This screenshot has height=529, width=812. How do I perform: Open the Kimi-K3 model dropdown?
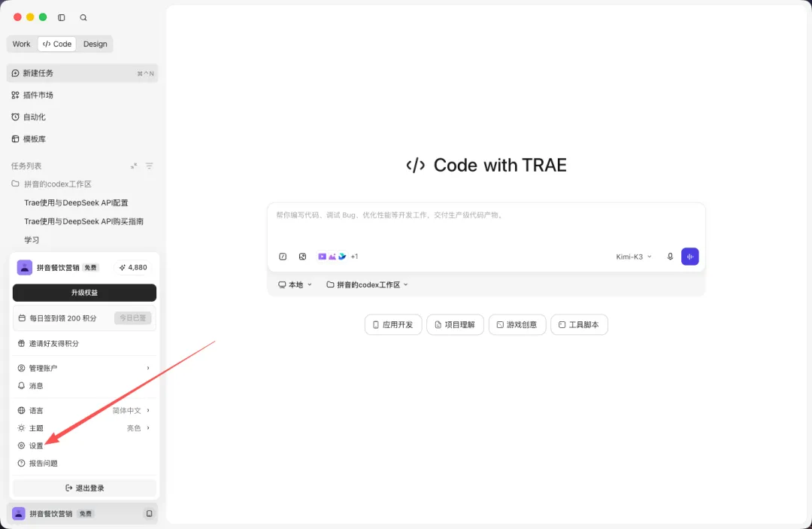tap(634, 257)
